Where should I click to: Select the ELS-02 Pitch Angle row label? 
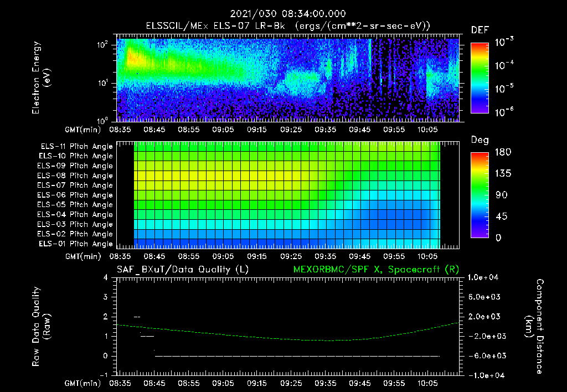(x=75, y=234)
